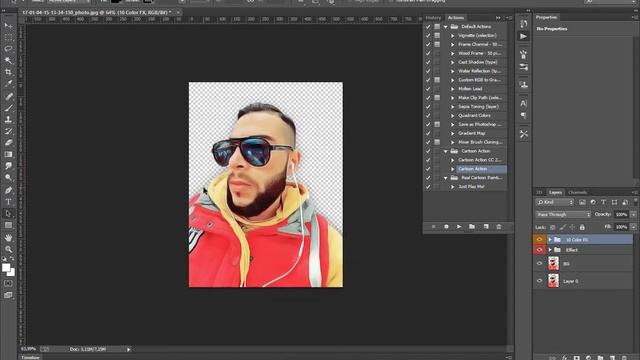
Task: Toggle visibility of the 10 Color FX group
Action: click(x=539, y=240)
